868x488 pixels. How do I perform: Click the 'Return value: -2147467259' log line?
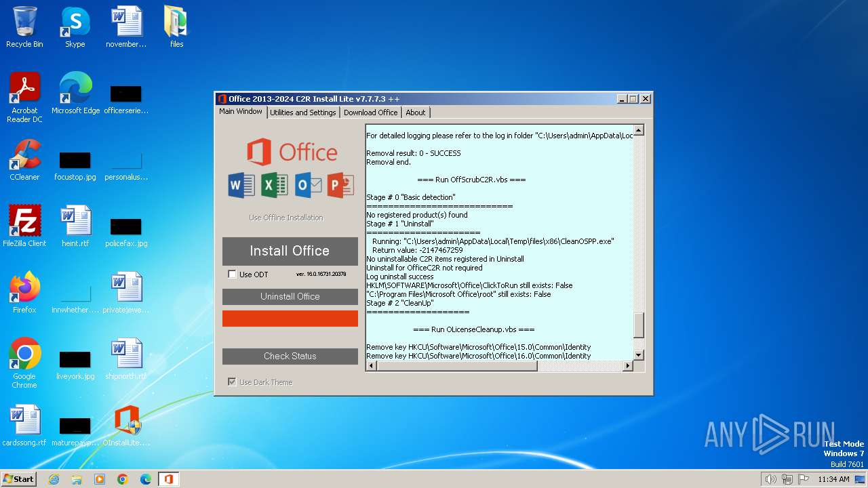(418, 250)
